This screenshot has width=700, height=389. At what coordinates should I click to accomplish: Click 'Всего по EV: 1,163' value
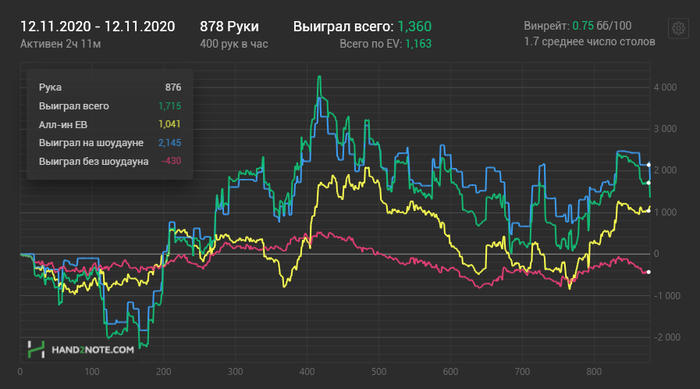point(385,44)
